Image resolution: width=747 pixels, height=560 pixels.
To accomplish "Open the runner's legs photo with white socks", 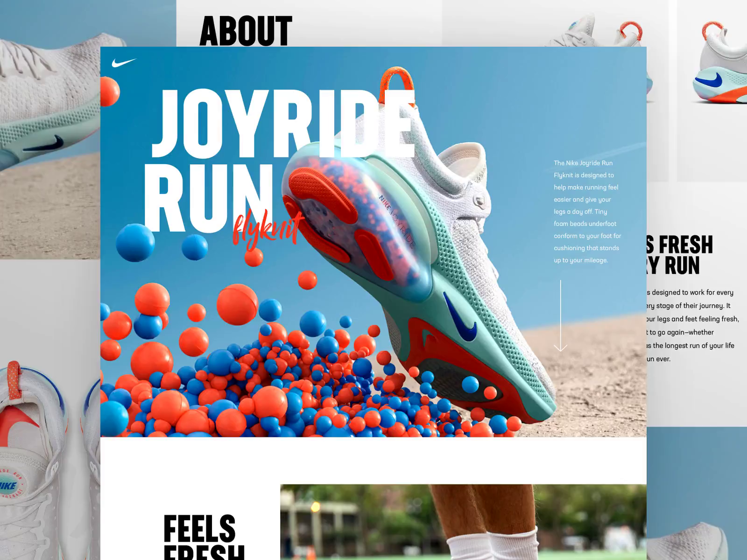I will pyautogui.click(x=463, y=522).
